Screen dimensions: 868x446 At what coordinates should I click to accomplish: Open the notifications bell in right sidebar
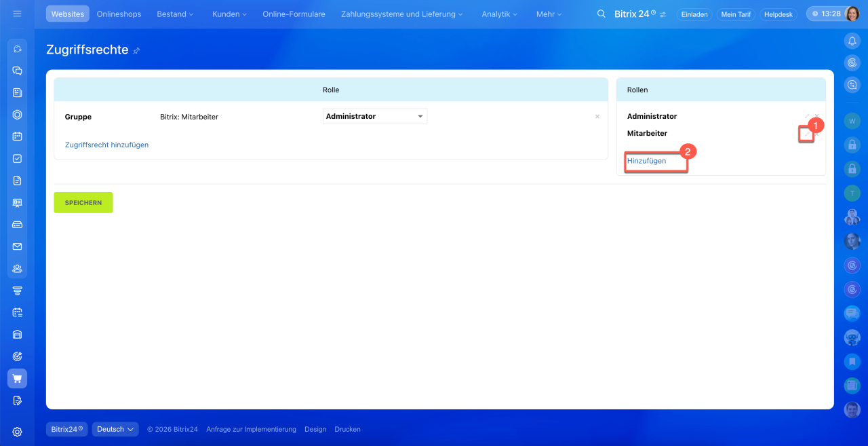(852, 41)
